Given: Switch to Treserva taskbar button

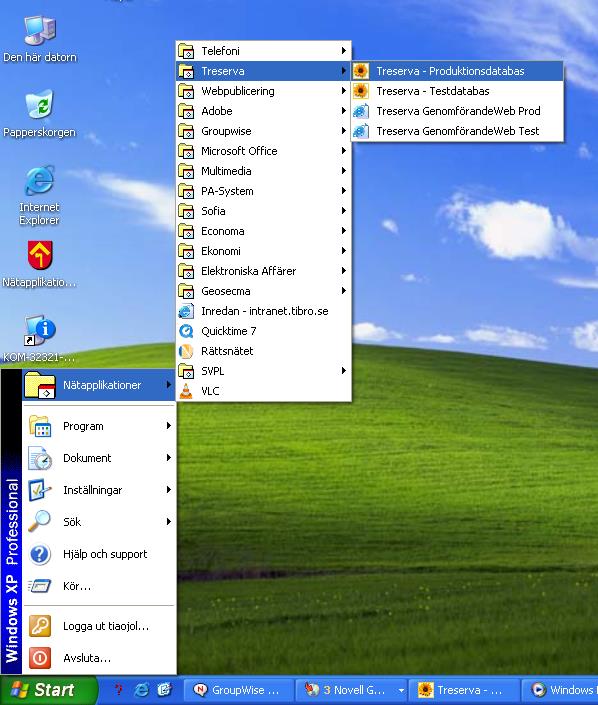Looking at the screenshot, I should pyautogui.click(x=464, y=690).
